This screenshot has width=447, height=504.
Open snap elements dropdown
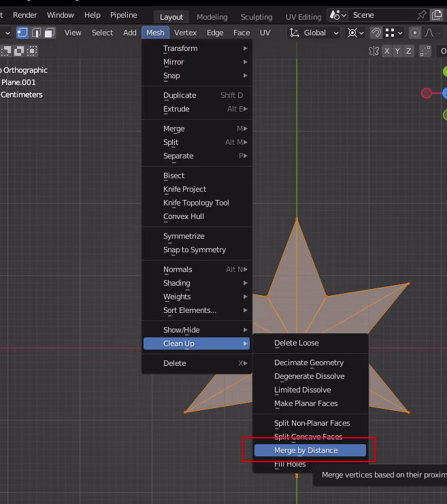point(394,33)
